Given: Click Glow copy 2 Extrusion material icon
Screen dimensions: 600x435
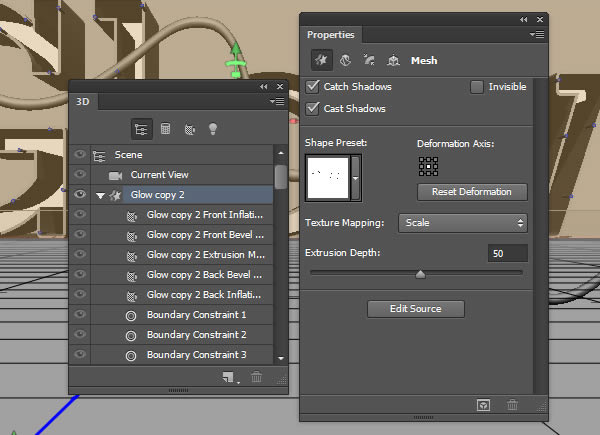Looking at the screenshot, I should [132, 256].
